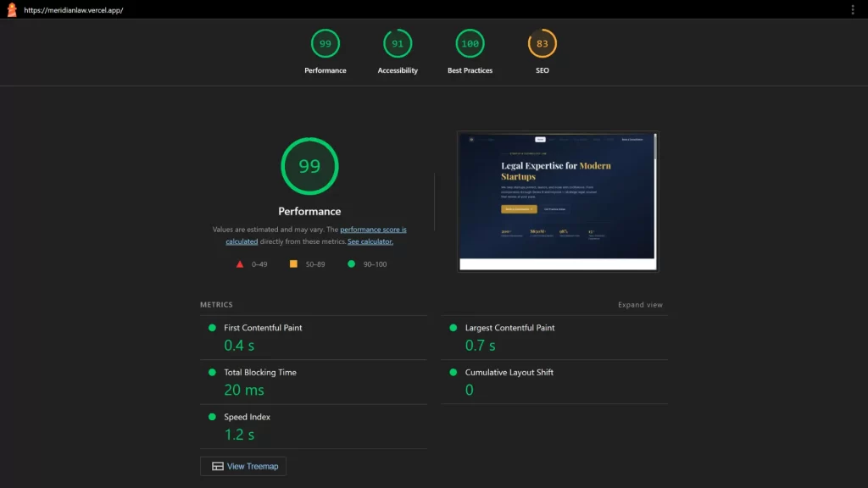Follow the See calculator link
Image resolution: width=868 pixels, height=488 pixels.
pos(370,241)
